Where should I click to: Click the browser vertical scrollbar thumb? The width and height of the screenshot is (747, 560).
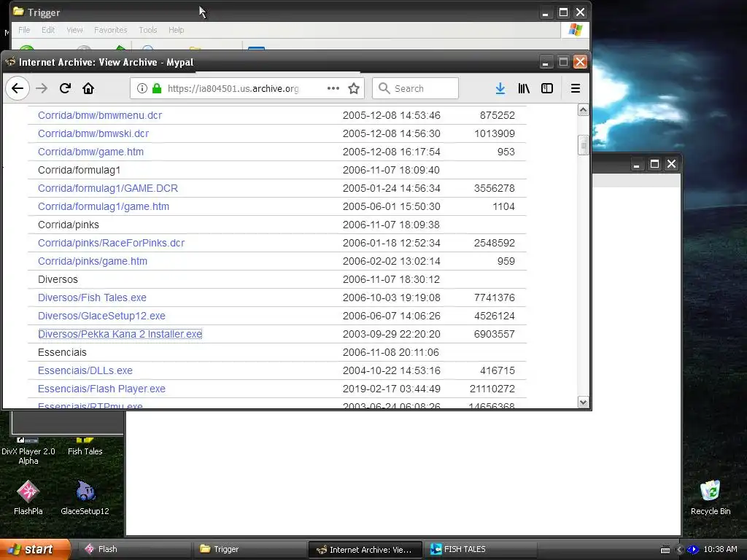[x=583, y=145]
